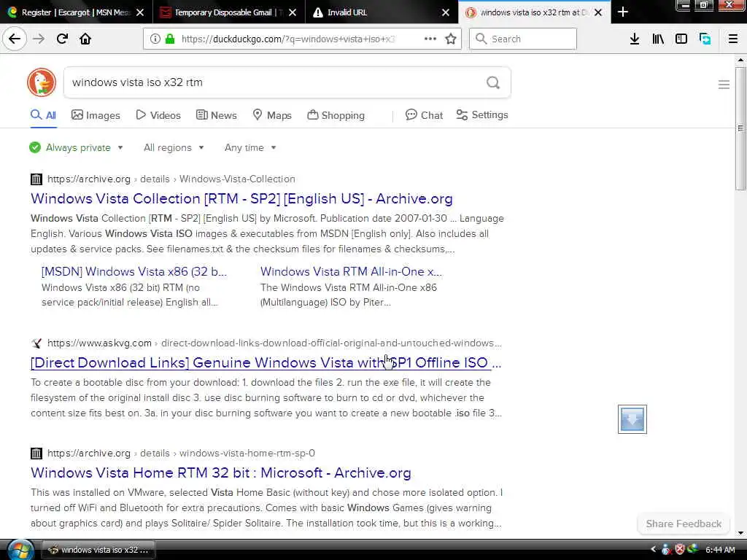The image size is (747, 560).
Task: Open the browser home page
Action: click(85, 39)
